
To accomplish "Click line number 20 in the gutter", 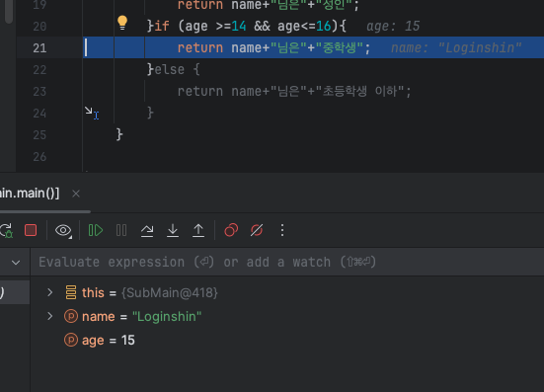I will click(39, 27).
